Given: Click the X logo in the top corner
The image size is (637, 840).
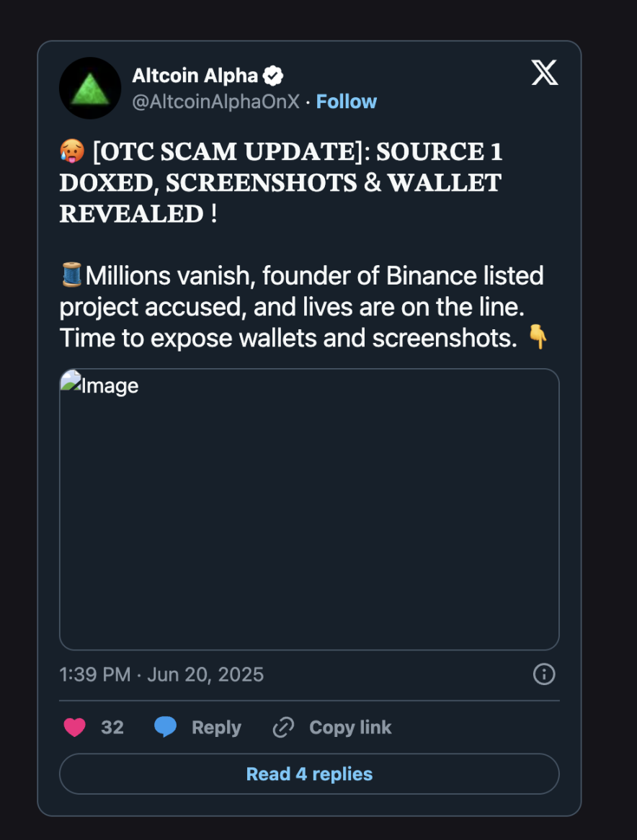Looking at the screenshot, I should [x=544, y=73].
